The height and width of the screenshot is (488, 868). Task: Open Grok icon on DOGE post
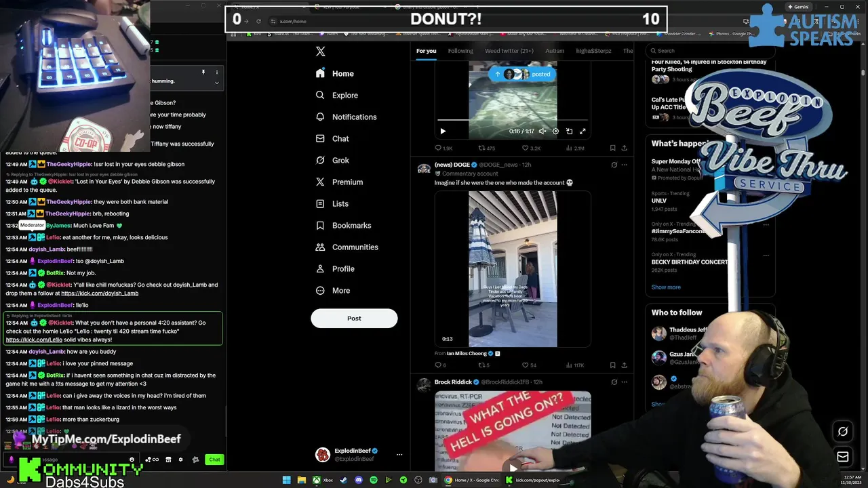(614, 165)
